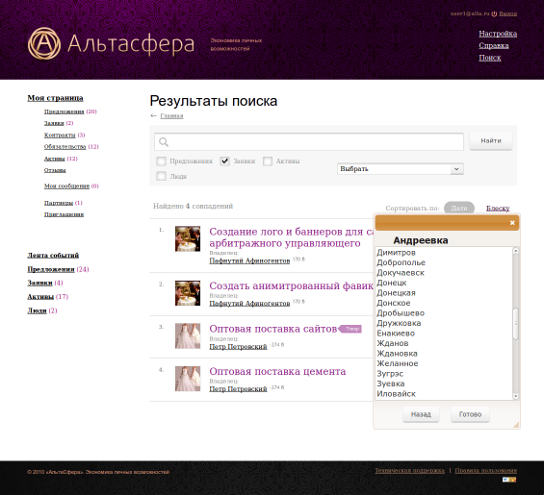Tick the Люди checkbox
The image size is (544, 495).
coord(161,176)
